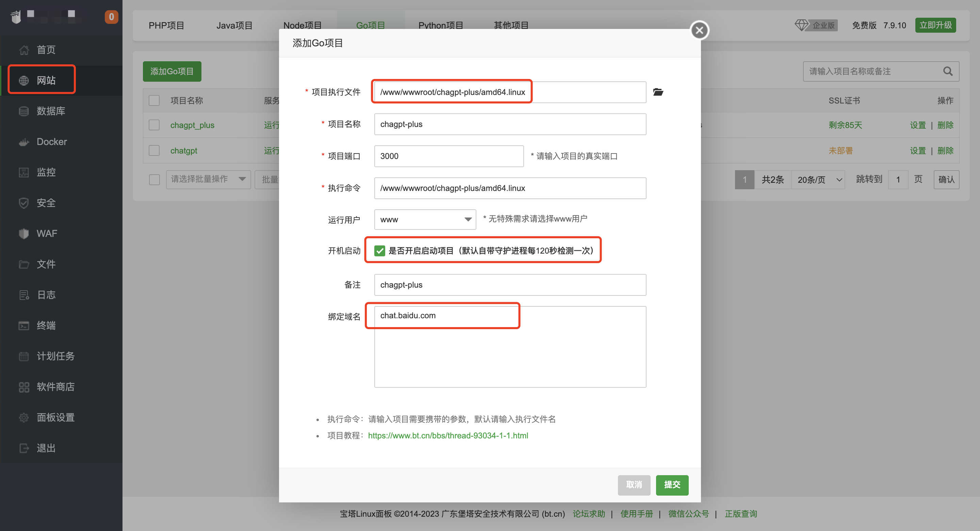This screenshot has height=531, width=980.
Task: Open Docker from the sidebar
Action: pyautogui.click(x=51, y=142)
